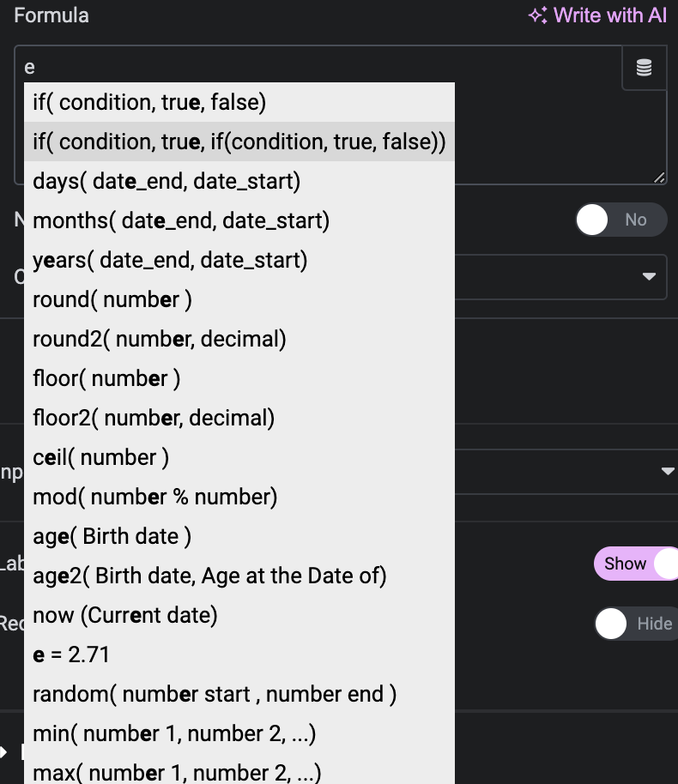
Task: Choose now (Current date) suggestion
Action: 239,616
